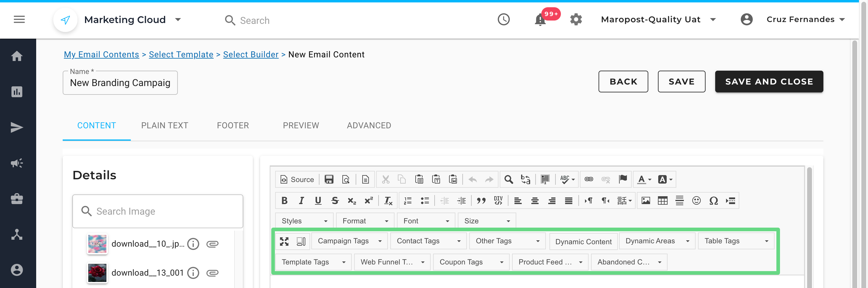Screen dimensions: 868x288
Task: Open the settings gear
Action: tap(576, 20)
